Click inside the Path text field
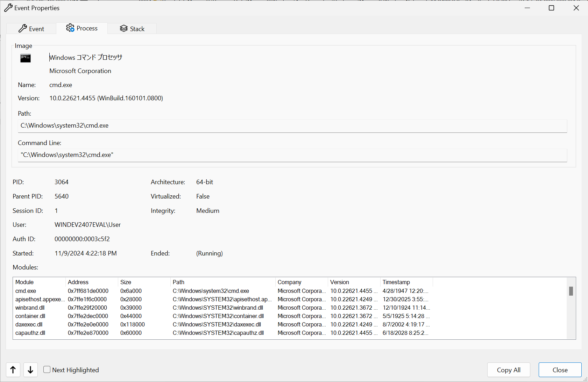588x382 pixels. click(x=292, y=126)
